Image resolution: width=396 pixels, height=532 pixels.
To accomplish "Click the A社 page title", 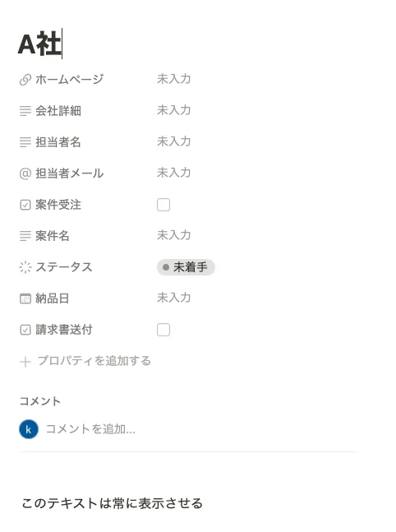I will [39, 44].
